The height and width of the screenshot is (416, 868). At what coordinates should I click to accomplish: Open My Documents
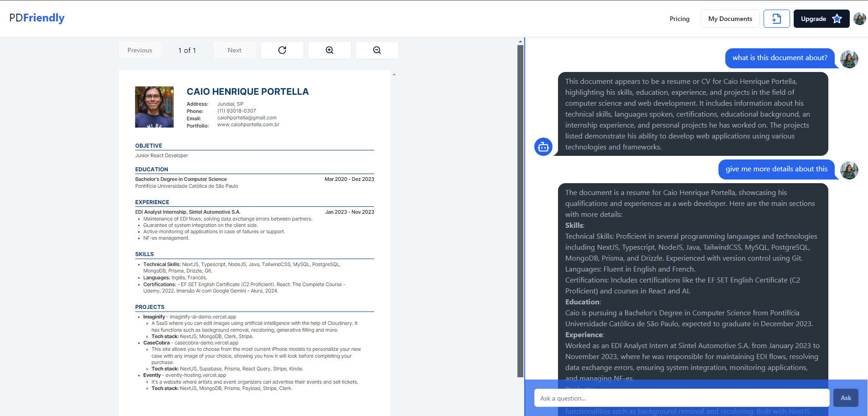pyautogui.click(x=730, y=19)
